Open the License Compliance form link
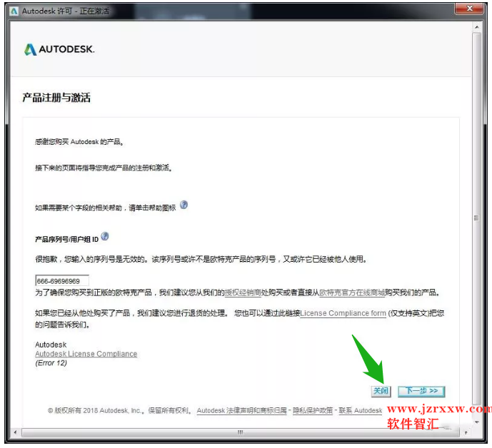The width and height of the screenshot is (492, 448). [343, 313]
